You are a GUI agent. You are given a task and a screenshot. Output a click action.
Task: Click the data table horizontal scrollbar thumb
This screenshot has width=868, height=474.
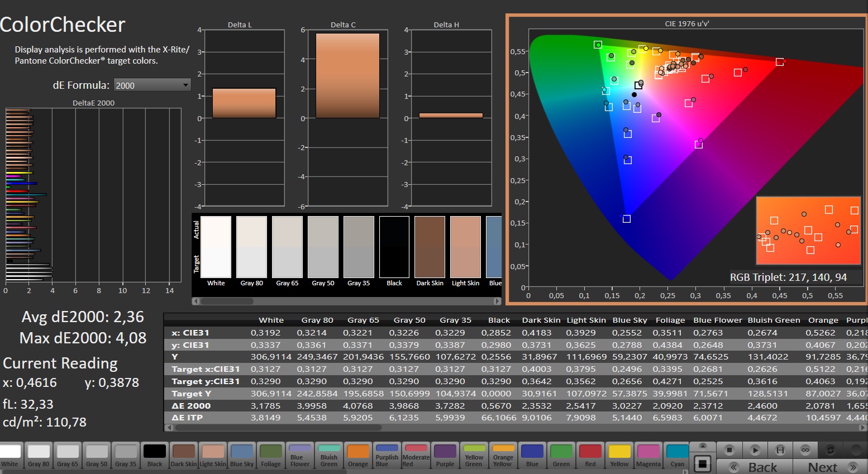tap(278, 428)
